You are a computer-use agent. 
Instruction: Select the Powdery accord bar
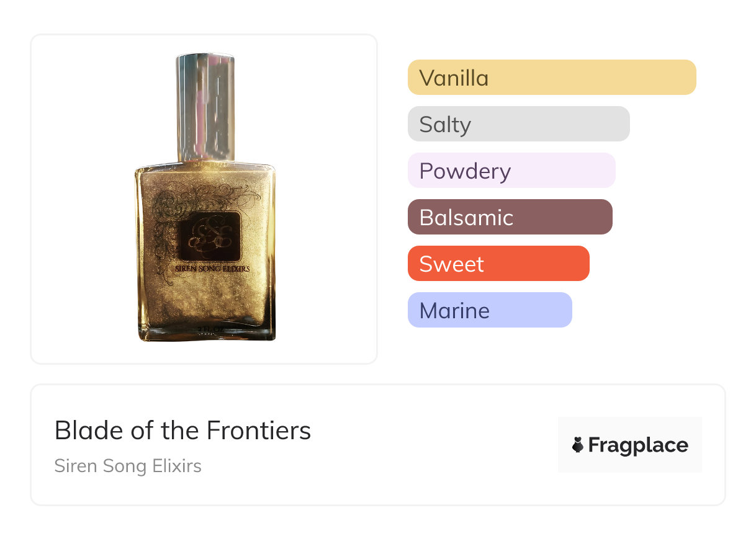511,171
